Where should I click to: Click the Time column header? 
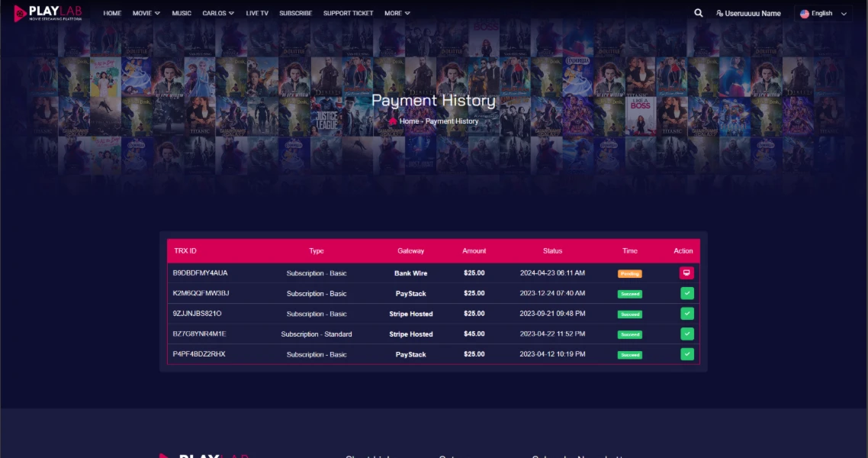point(630,251)
